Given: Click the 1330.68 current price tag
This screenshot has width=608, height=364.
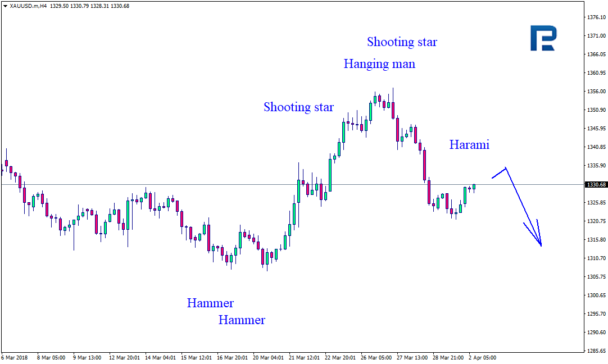Looking at the screenshot, I should [x=596, y=184].
